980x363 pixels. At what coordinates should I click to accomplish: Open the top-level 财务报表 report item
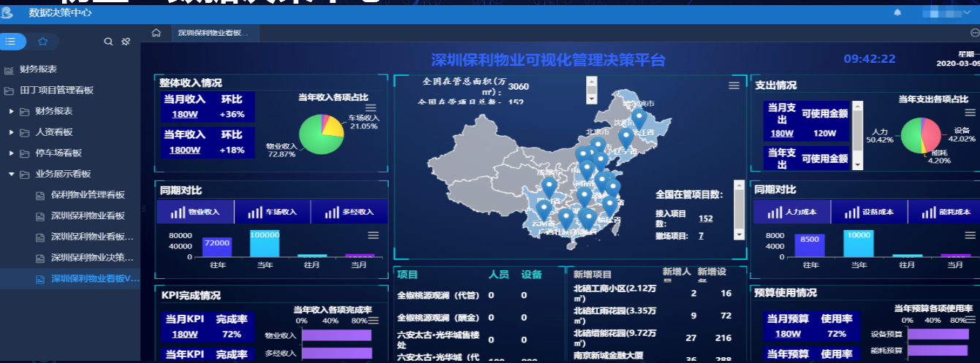(38, 69)
